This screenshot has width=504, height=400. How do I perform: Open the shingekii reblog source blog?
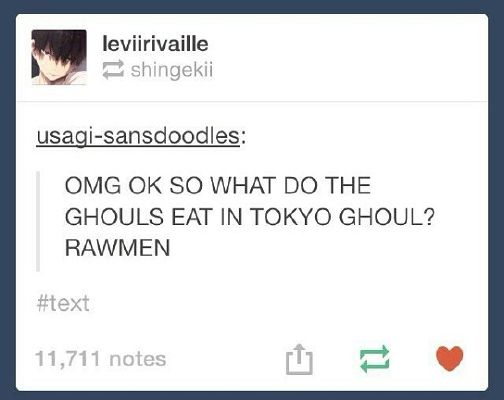point(172,70)
